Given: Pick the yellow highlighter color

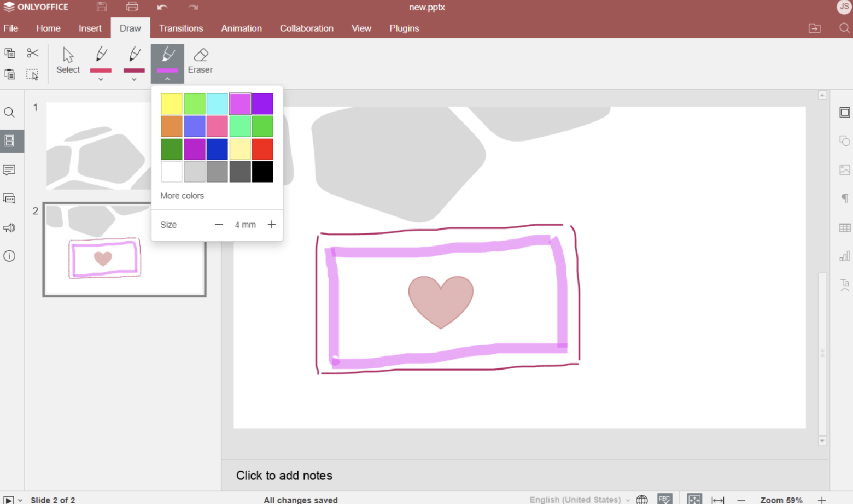Looking at the screenshot, I should click(x=171, y=104).
